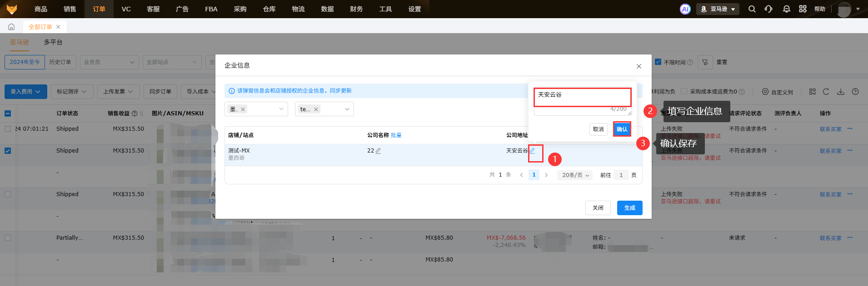This screenshot has height=286, width=868.
Task: Open the 销售 menu
Action: [x=70, y=9]
